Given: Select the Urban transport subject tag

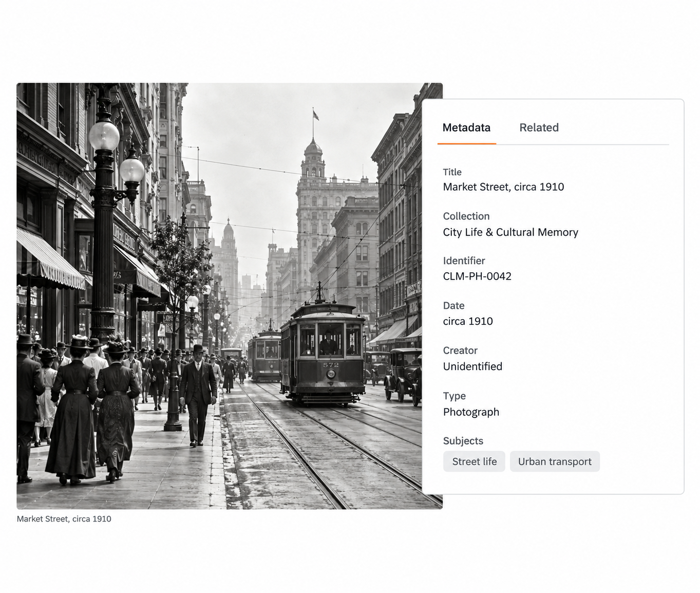Looking at the screenshot, I should [555, 461].
